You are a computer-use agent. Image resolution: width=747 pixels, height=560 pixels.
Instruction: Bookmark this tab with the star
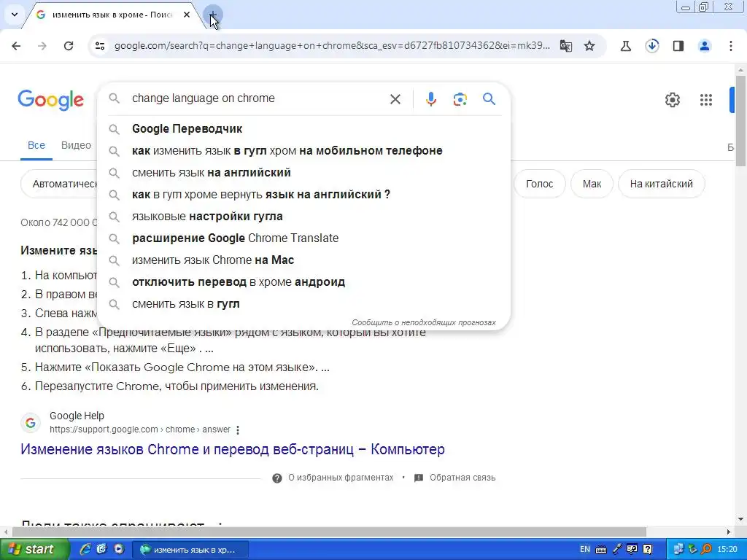(x=589, y=46)
